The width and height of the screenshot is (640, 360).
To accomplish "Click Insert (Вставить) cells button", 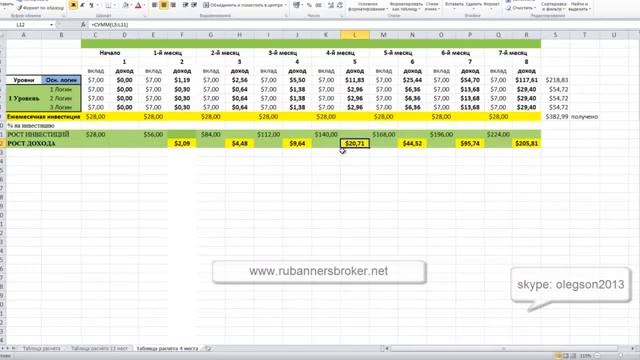I will click(x=454, y=5).
